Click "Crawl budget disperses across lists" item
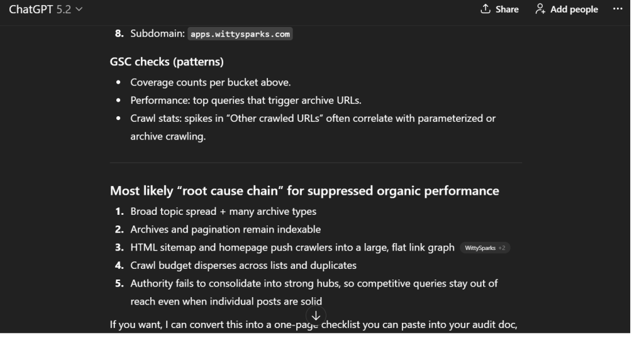Screen dimensions: 644x343 [x=243, y=265]
